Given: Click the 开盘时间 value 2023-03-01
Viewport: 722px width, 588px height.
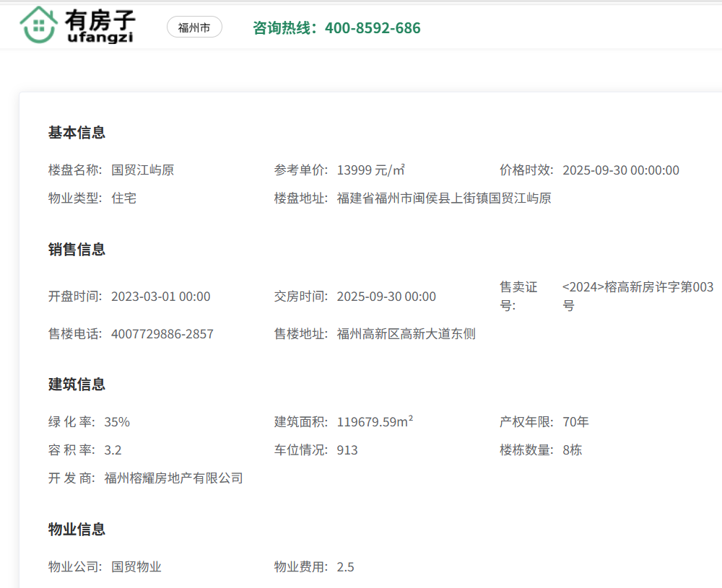Looking at the screenshot, I should (160, 297).
